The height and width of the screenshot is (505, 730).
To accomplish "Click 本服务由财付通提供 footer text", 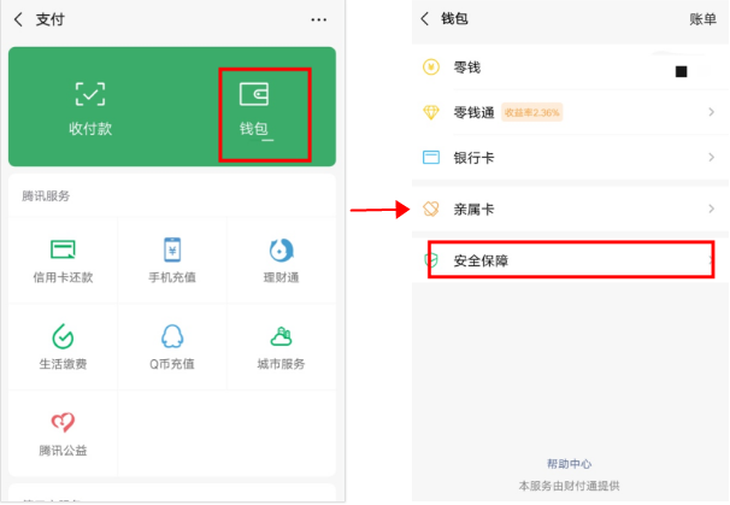I will tap(569, 486).
